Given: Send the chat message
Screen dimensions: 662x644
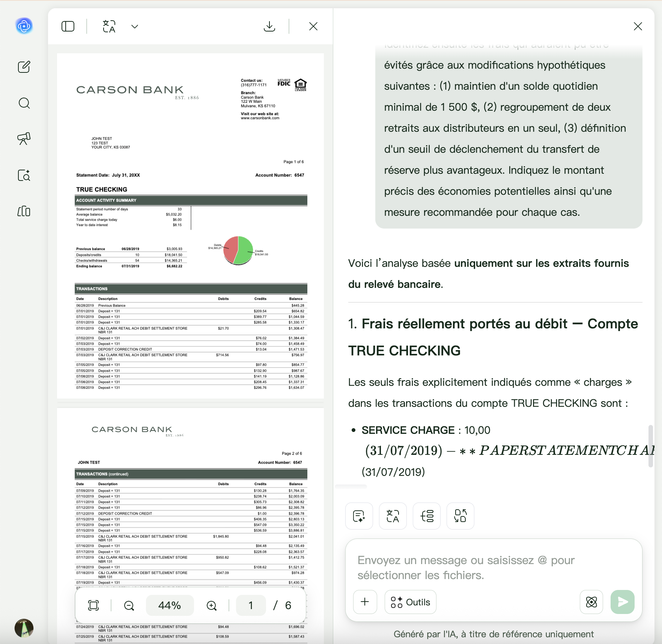Looking at the screenshot, I should pos(623,602).
